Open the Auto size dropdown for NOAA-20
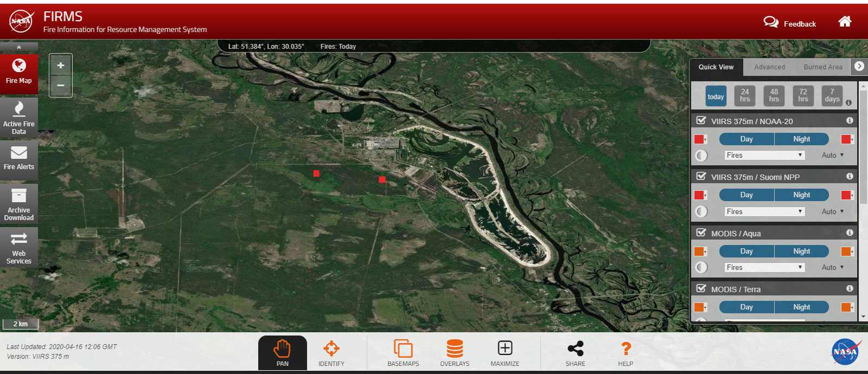This screenshot has width=868, height=374. (x=833, y=156)
